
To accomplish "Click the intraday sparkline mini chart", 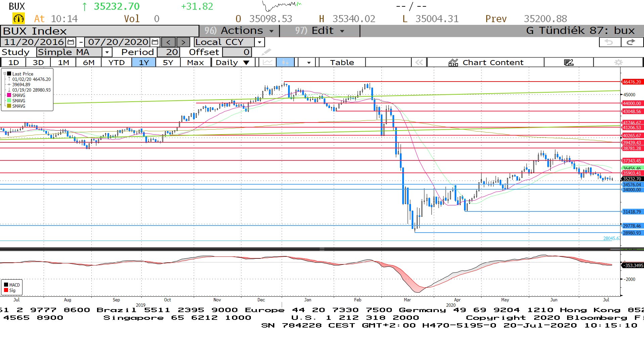I will click(x=282, y=6).
